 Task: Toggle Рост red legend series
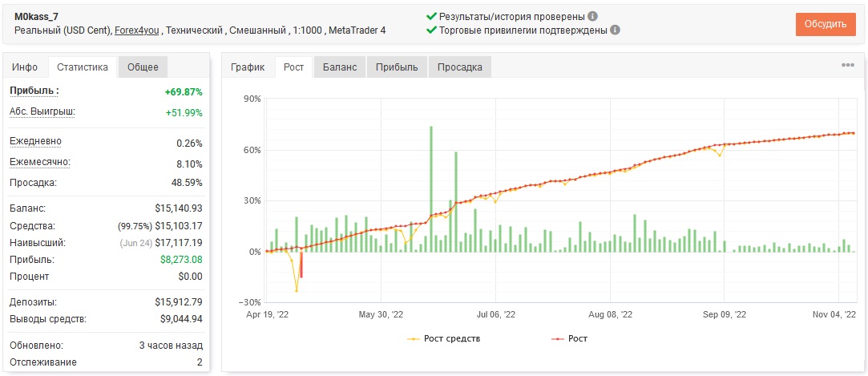coord(570,338)
